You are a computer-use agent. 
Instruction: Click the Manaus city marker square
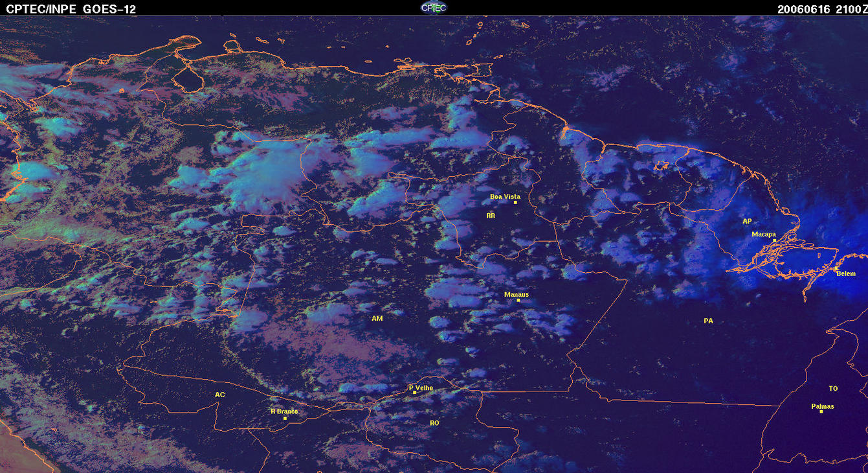point(518,300)
